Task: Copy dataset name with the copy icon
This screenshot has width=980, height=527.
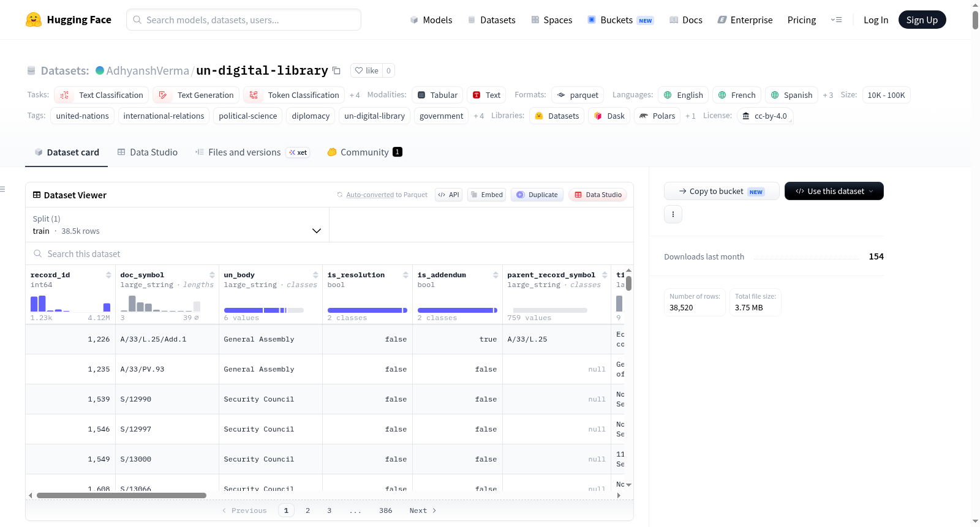Action: click(336, 70)
